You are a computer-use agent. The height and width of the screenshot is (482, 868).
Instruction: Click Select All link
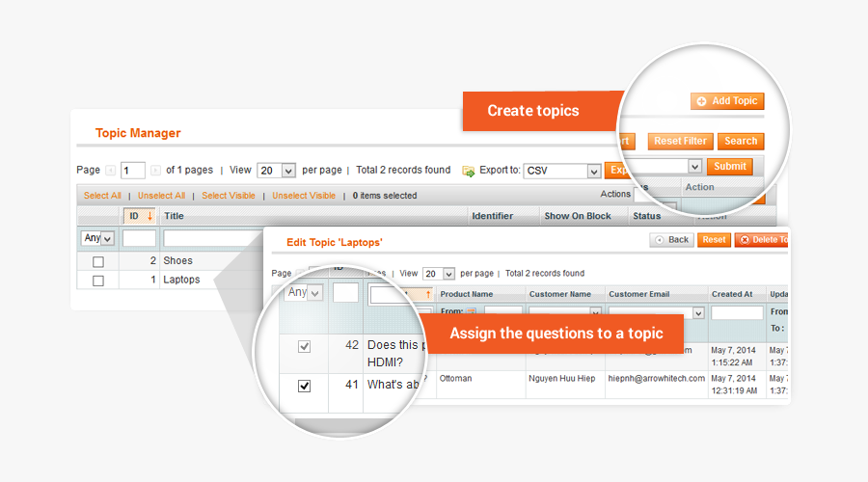[102, 196]
